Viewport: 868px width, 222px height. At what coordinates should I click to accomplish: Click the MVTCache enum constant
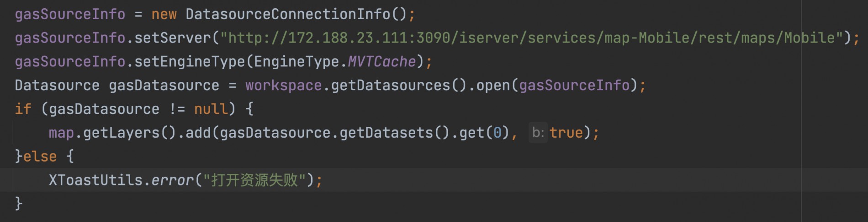pyautogui.click(x=382, y=62)
